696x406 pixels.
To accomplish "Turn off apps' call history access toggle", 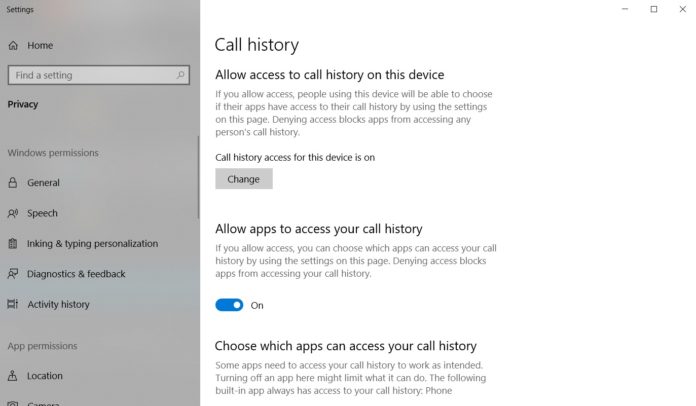I will coord(229,305).
